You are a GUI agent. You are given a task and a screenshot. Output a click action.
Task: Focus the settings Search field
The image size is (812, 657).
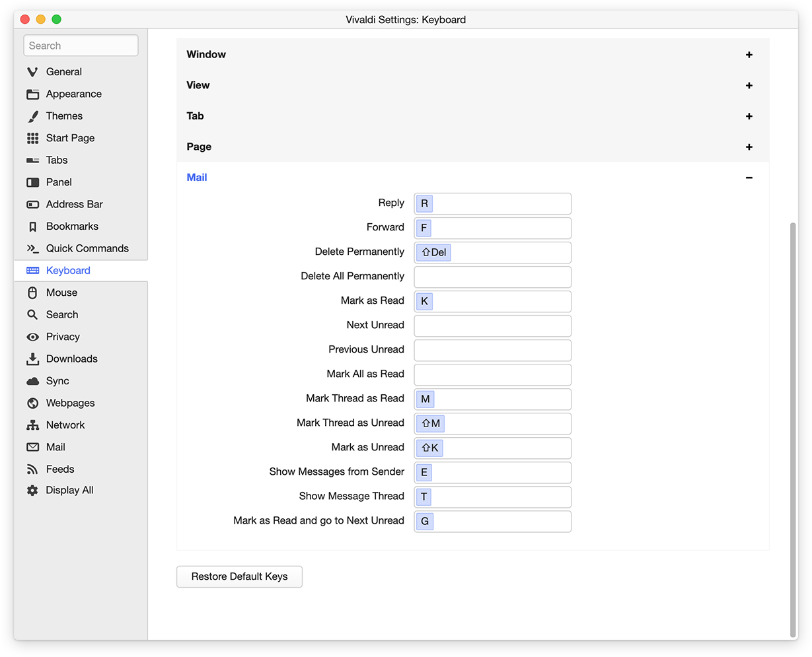coord(81,46)
